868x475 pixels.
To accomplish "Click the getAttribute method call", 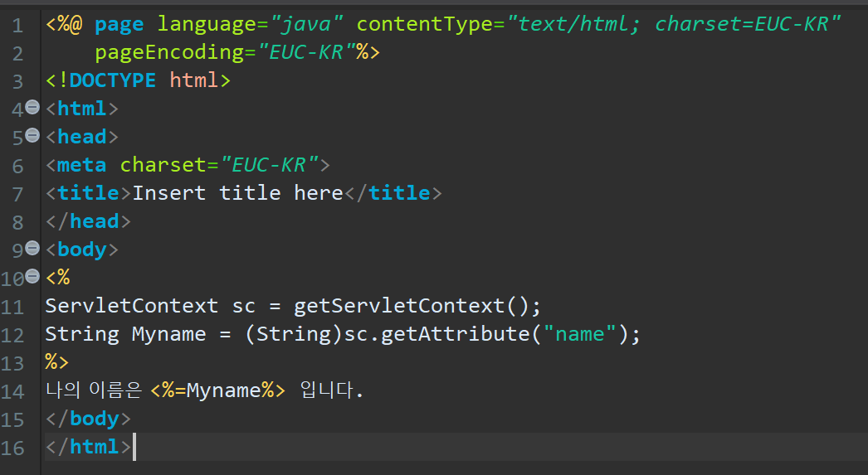I will (x=455, y=334).
